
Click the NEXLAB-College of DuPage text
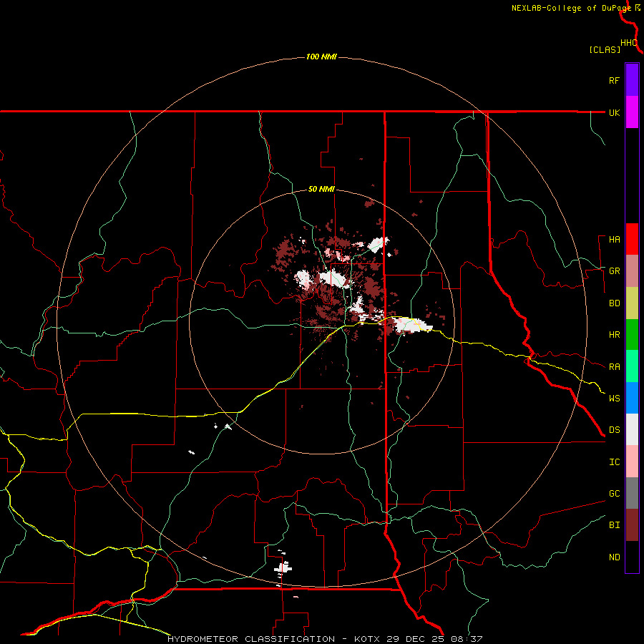click(x=571, y=8)
